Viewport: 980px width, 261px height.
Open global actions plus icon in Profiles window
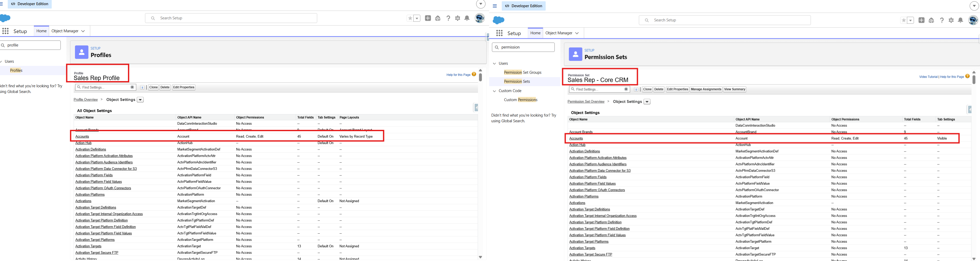428,18
